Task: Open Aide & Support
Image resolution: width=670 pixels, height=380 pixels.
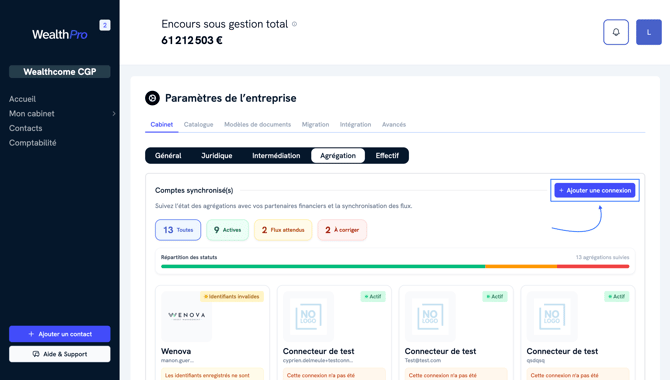Action: (x=60, y=354)
